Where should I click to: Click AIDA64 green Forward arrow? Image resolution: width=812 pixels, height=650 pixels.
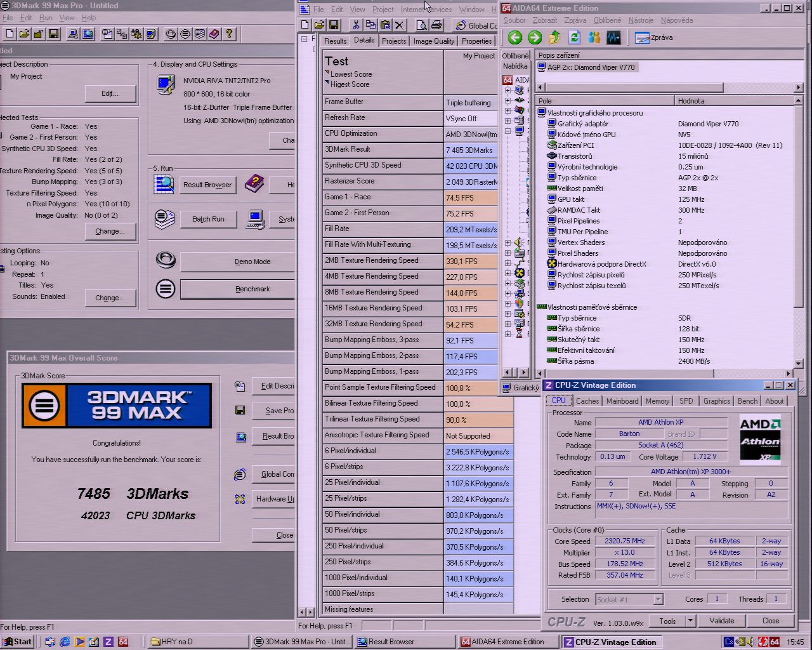(x=535, y=37)
